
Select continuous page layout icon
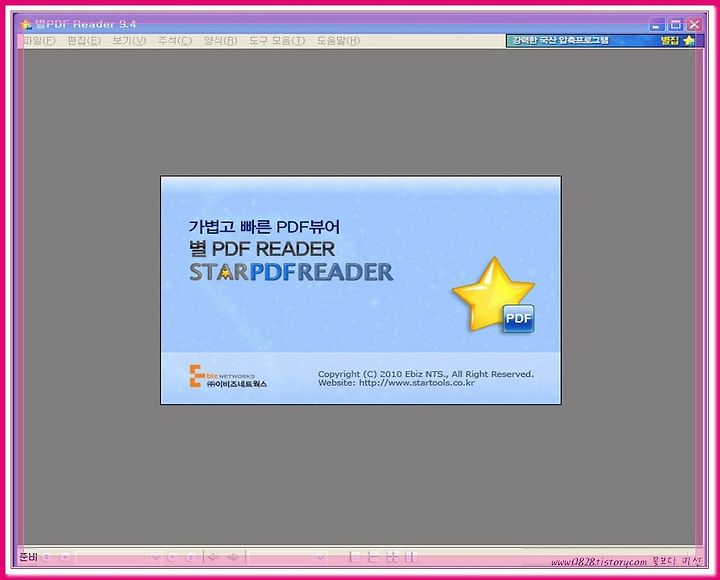click(373, 557)
